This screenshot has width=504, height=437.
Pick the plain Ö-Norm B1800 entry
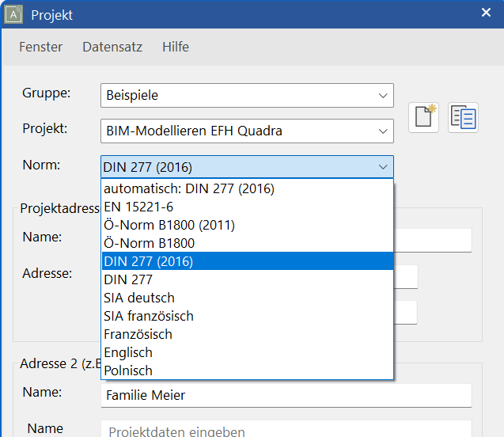[x=149, y=243]
